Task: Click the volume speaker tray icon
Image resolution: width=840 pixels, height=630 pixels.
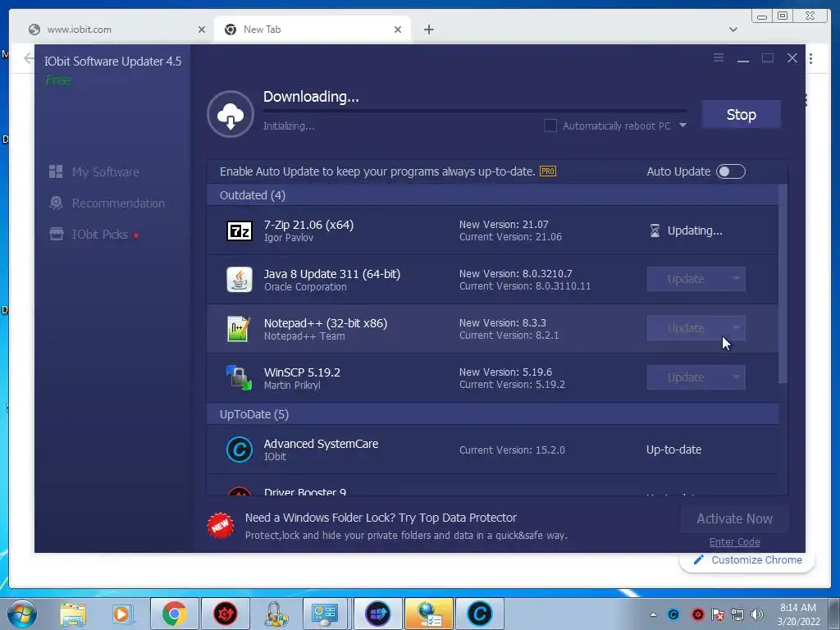Action: pyautogui.click(x=757, y=614)
